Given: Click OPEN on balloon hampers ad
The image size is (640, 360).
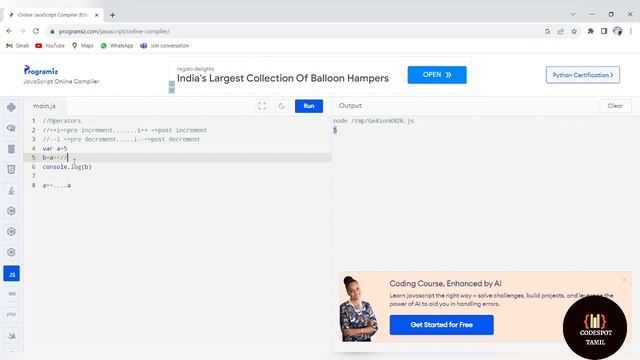Looking at the screenshot, I should (x=437, y=75).
